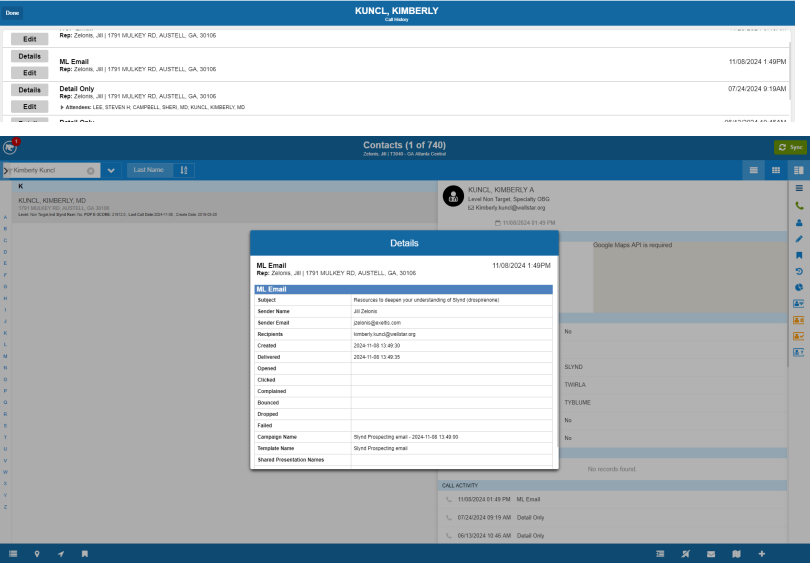Jump to letter A in alphabet index
This screenshot has height=563, width=811.
pos(5,217)
